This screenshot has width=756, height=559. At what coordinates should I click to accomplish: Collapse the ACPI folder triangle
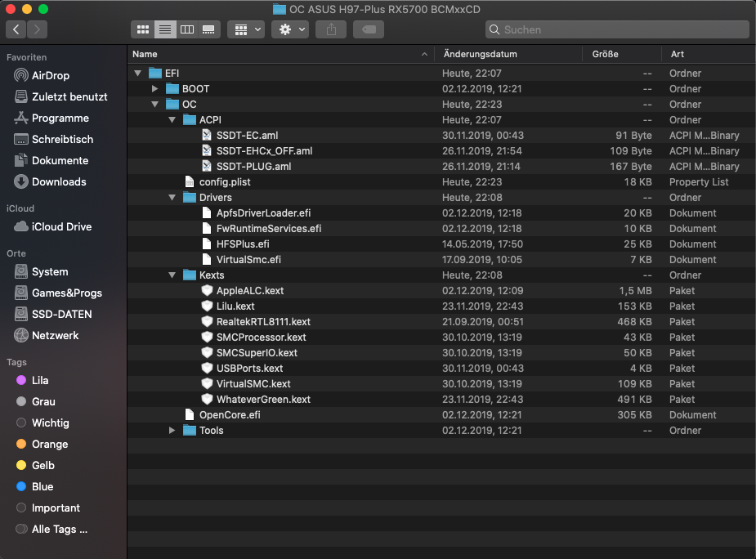tap(172, 119)
